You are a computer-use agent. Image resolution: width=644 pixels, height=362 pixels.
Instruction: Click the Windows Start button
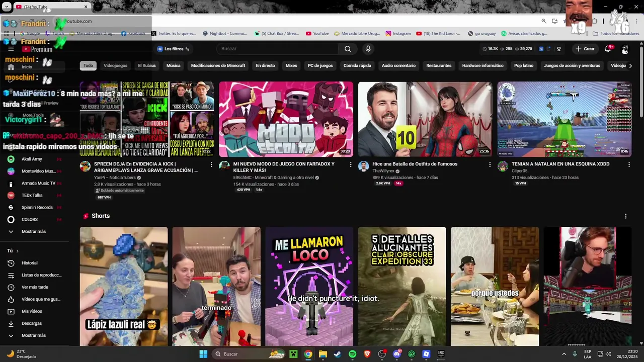[x=203, y=354]
